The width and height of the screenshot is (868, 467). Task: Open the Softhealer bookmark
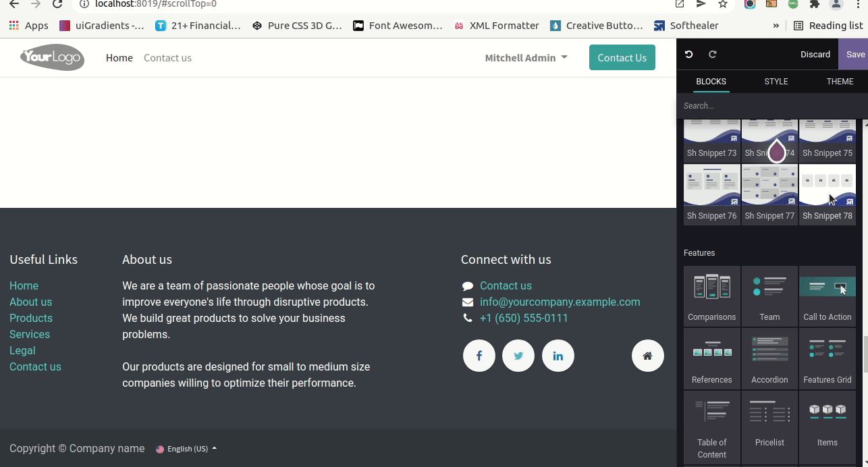coord(686,26)
